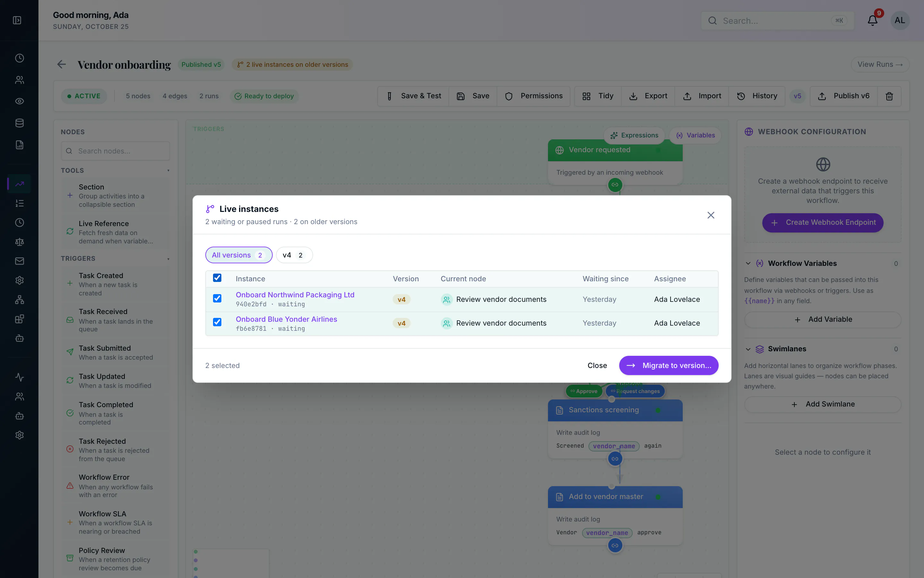Click Migrate to version button

tap(669, 365)
